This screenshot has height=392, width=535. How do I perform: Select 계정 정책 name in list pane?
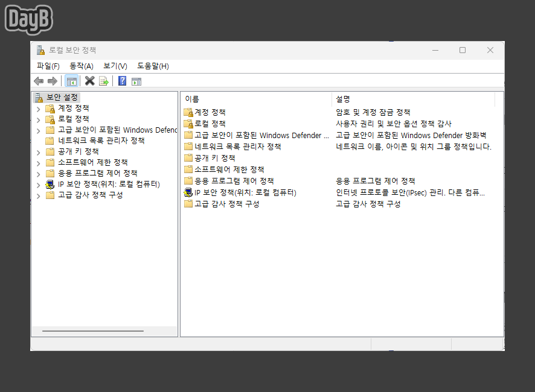(210, 113)
